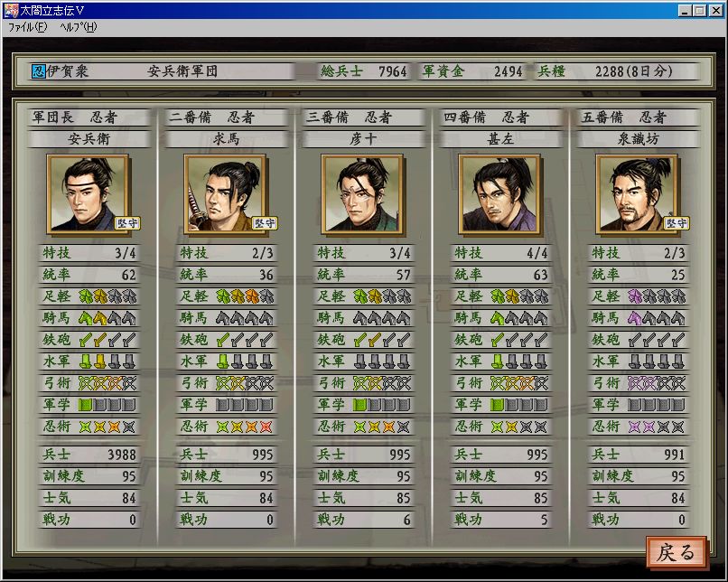
Task: Click 甚左's 戦功 5 row
Action: pos(501,520)
